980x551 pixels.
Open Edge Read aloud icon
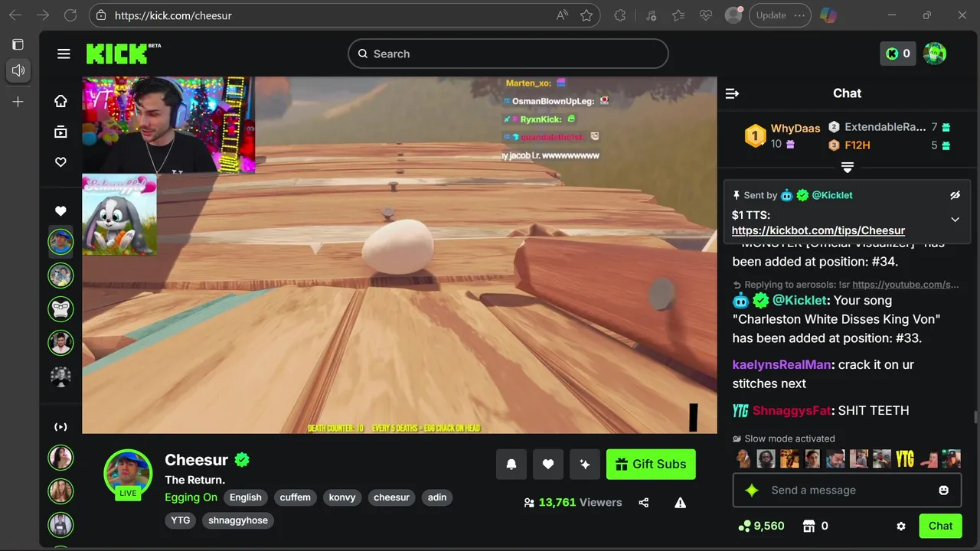(x=563, y=15)
